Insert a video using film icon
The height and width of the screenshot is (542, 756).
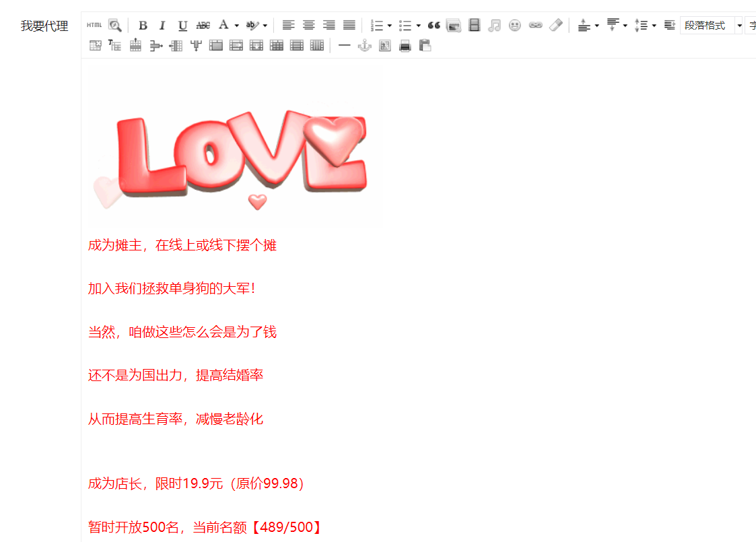click(475, 26)
